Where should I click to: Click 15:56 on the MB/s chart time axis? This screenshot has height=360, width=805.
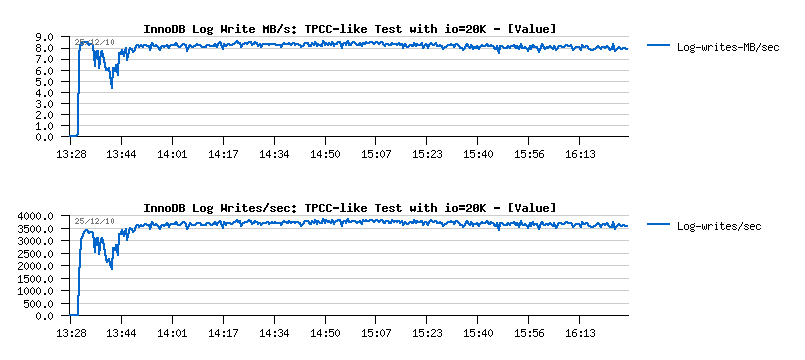point(529,155)
